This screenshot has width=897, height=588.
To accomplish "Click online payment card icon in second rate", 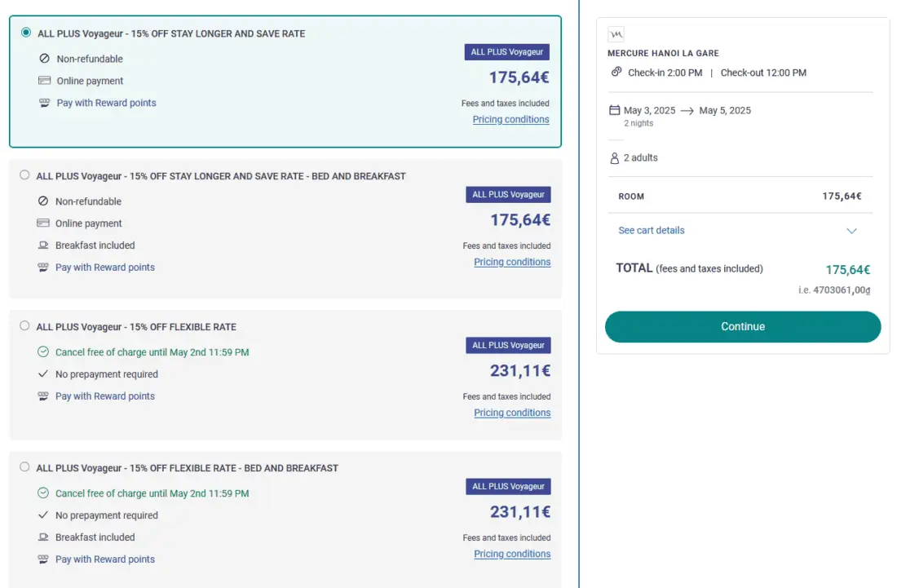I will click(43, 223).
